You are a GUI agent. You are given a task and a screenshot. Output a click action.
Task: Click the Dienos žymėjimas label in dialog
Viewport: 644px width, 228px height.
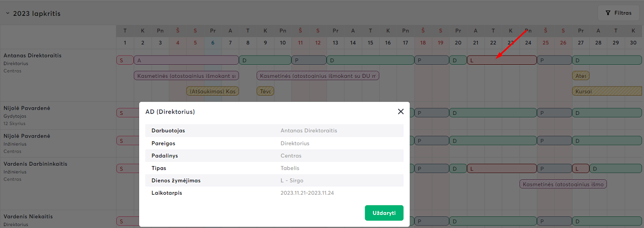point(176,181)
